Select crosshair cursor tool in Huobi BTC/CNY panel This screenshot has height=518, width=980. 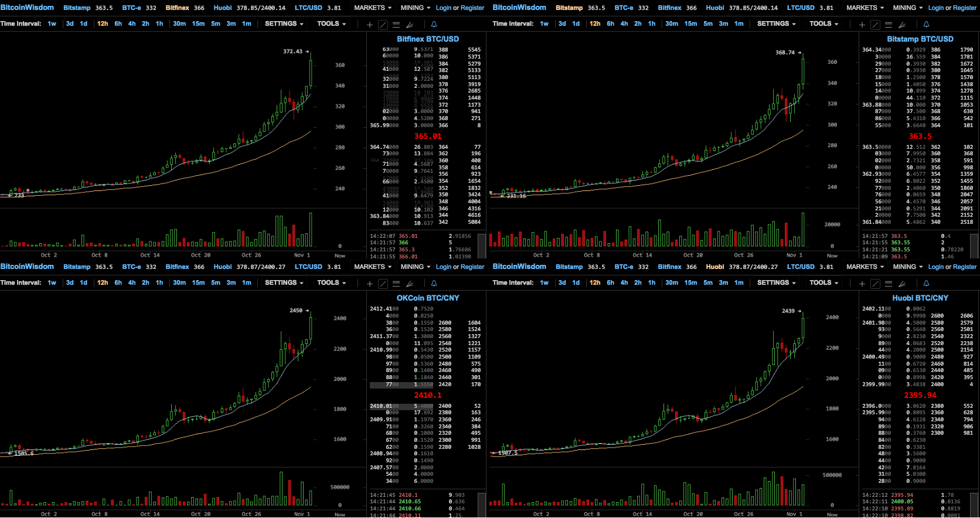click(x=862, y=284)
